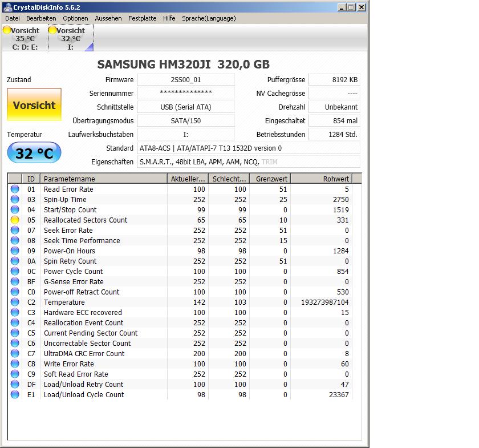Click the Eingeschaltet field 854 mal

(335, 121)
